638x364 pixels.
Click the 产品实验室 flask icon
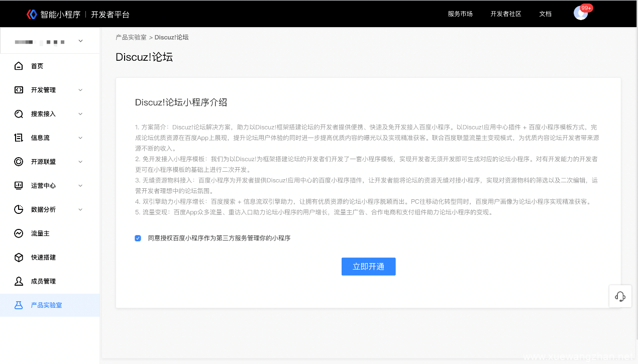(19, 305)
